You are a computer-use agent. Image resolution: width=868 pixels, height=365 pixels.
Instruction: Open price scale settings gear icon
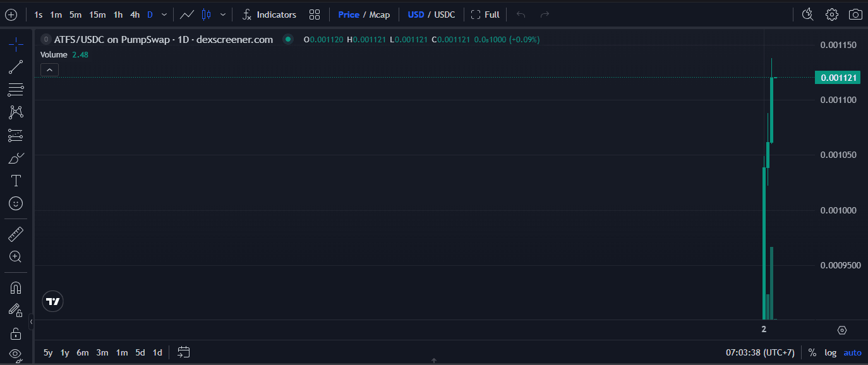(841, 330)
